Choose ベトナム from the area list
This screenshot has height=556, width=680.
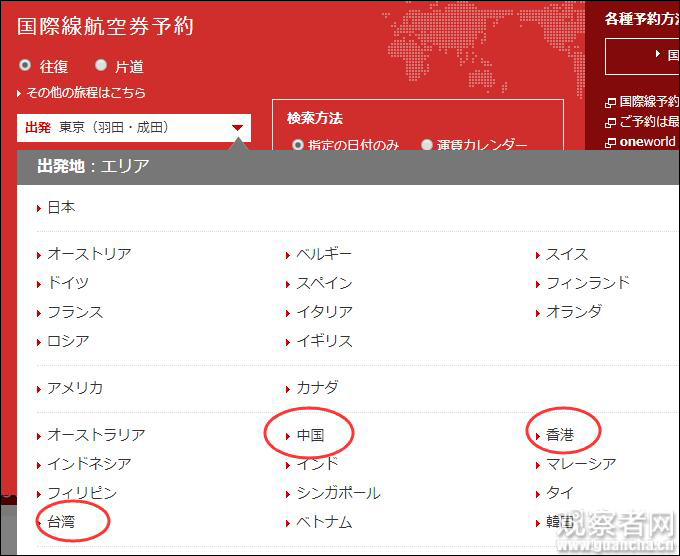(324, 522)
